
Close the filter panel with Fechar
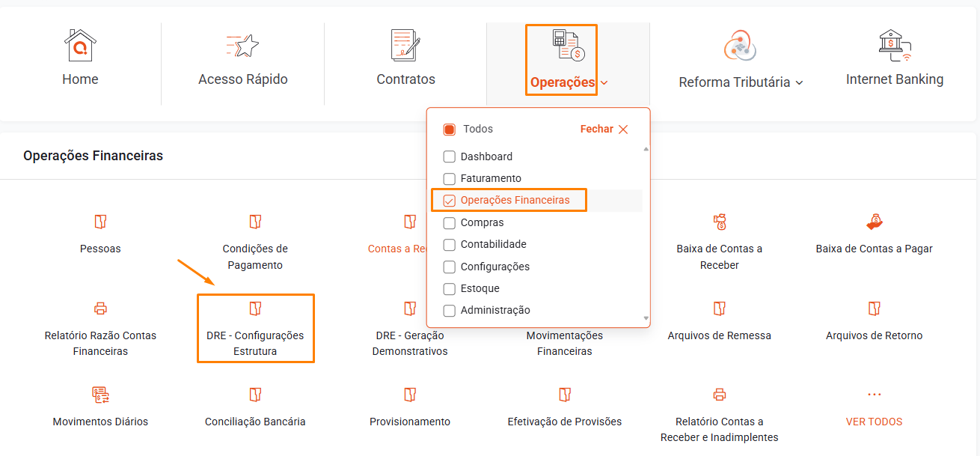604,129
